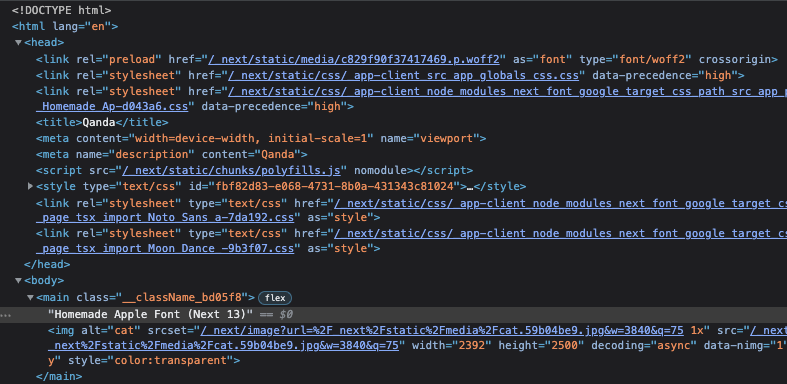Click the three-dot actions icon on selected row
The height and width of the screenshot is (384, 787).
(6, 315)
